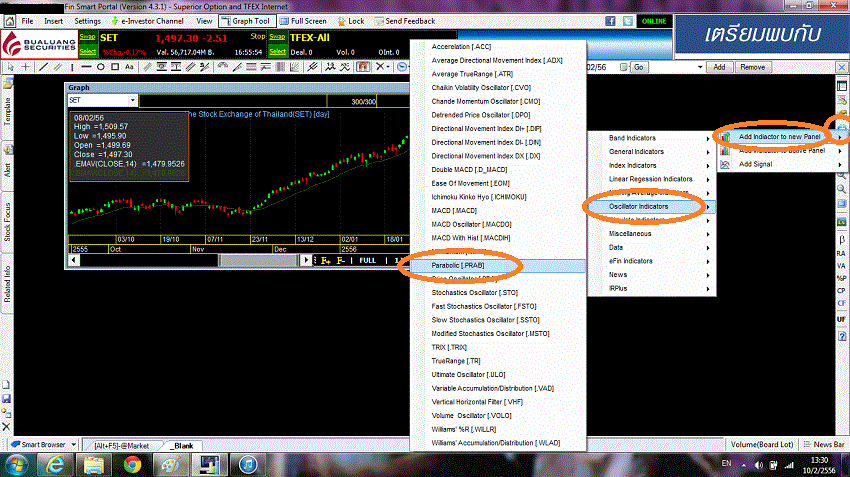Click the Facebook icon
The width and height of the screenshot is (850, 477).
(x=610, y=21)
